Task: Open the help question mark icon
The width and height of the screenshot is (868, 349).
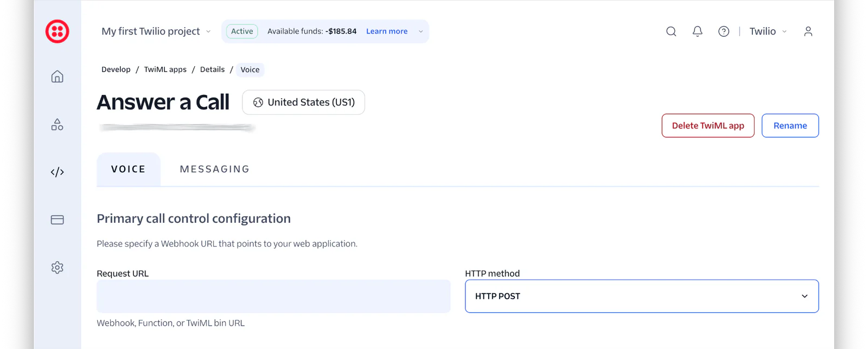Action: pyautogui.click(x=724, y=31)
